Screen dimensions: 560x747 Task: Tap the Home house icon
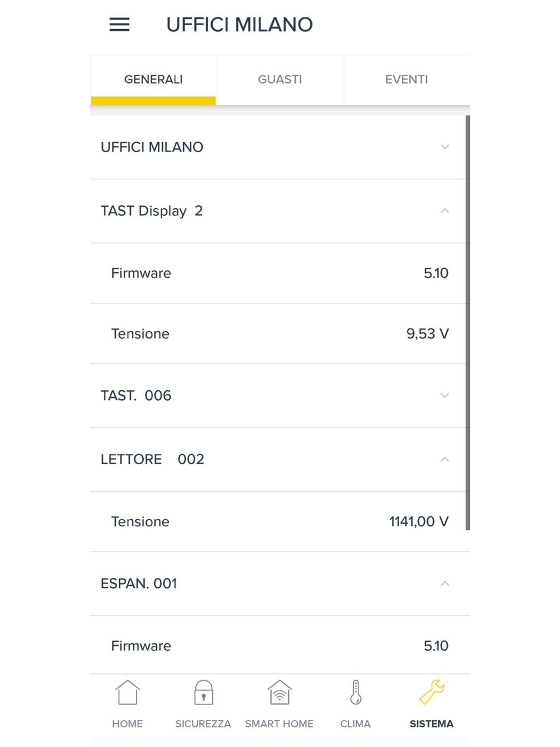pos(128,693)
